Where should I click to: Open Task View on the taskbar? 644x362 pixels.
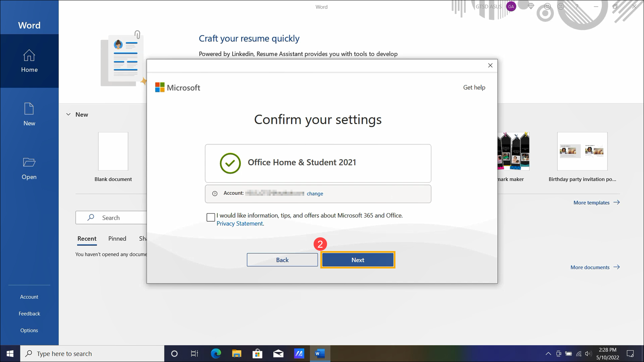click(195, 354)
